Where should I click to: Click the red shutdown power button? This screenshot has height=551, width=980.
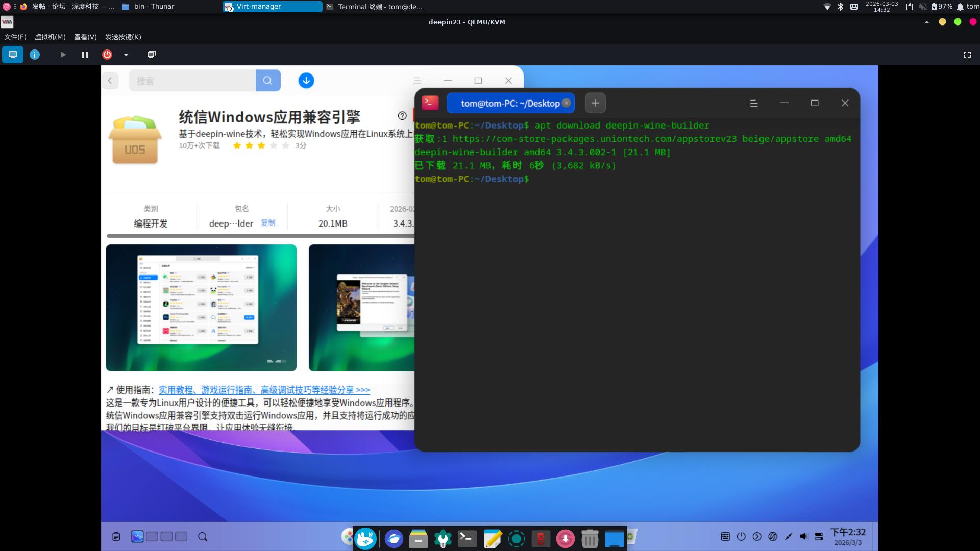pyautogui.click(x=107, y=55)
